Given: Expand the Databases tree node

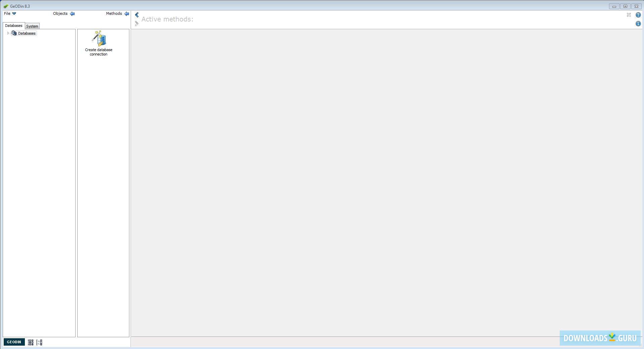Looking at the screenshot, I should (8, 33).
